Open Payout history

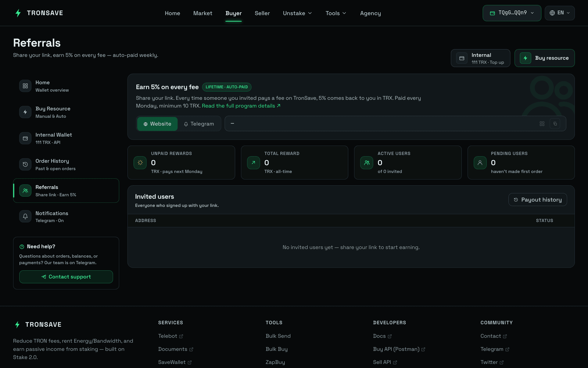click(x=538, y=200)
